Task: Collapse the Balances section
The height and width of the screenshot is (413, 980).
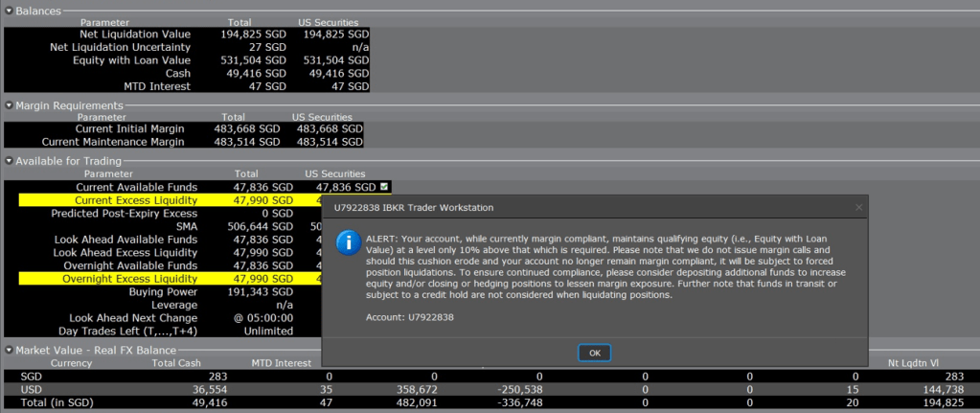Action: point(9,11)
